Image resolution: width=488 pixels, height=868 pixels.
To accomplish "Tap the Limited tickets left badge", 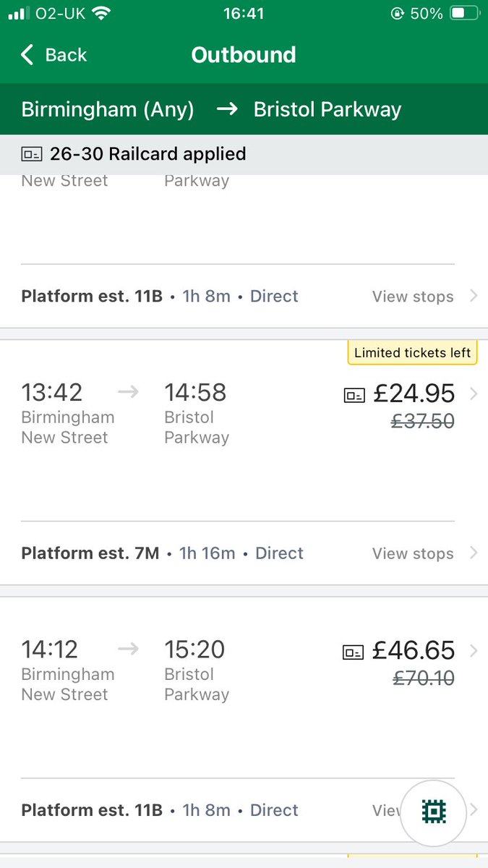I will pos(413,353).
